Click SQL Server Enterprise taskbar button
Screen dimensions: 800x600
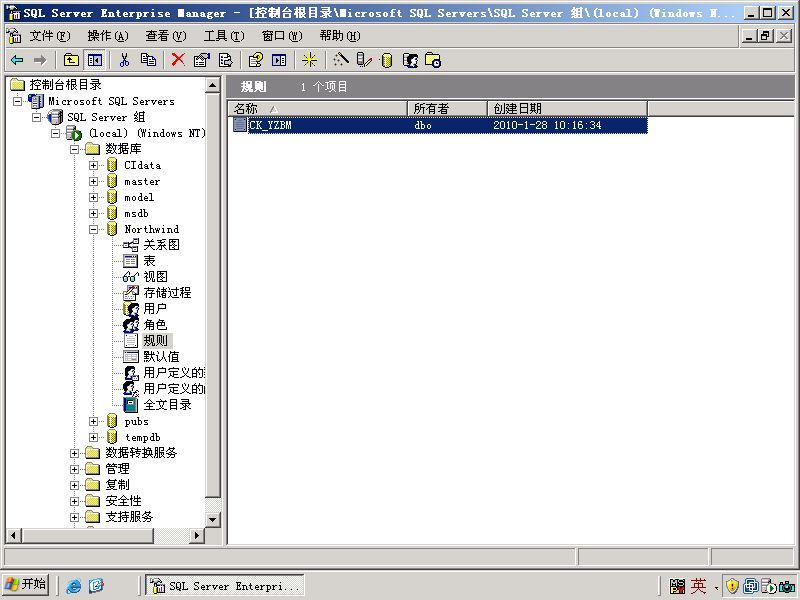pos(225,585)
